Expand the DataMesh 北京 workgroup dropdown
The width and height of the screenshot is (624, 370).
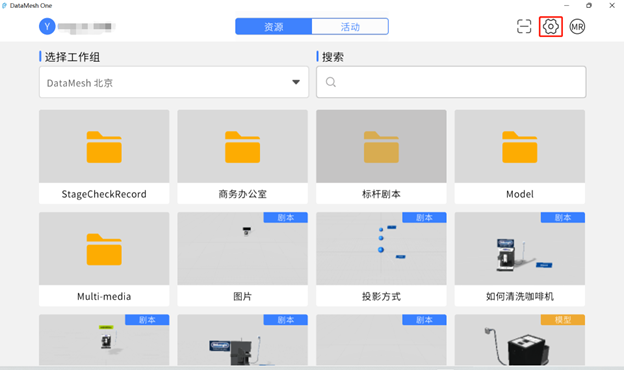[174, 82]
